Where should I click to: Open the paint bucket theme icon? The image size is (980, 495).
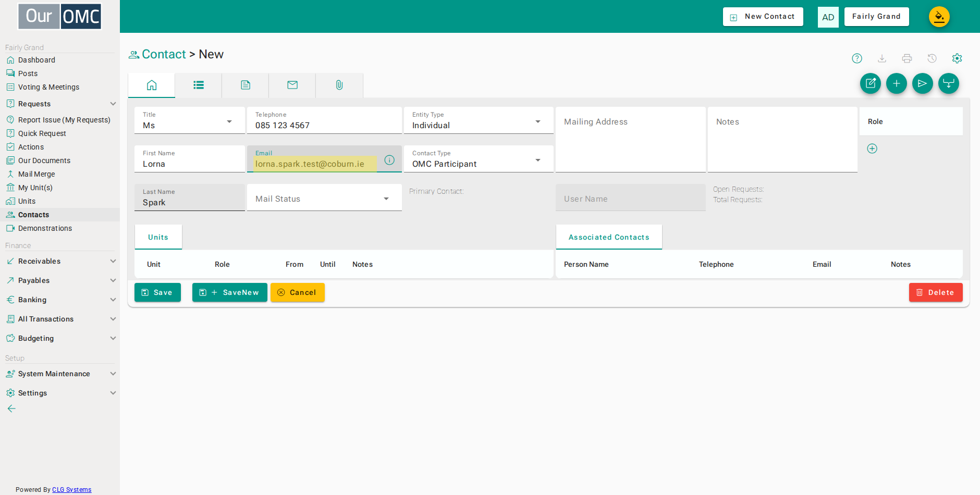pyautogui.click(x=939, y=17)
